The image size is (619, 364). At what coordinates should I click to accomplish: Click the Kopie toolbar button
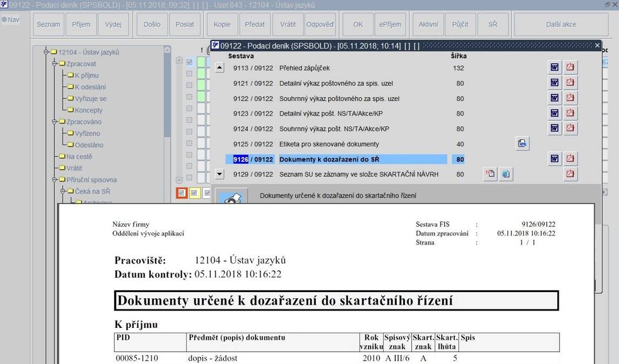coord(222,24)
